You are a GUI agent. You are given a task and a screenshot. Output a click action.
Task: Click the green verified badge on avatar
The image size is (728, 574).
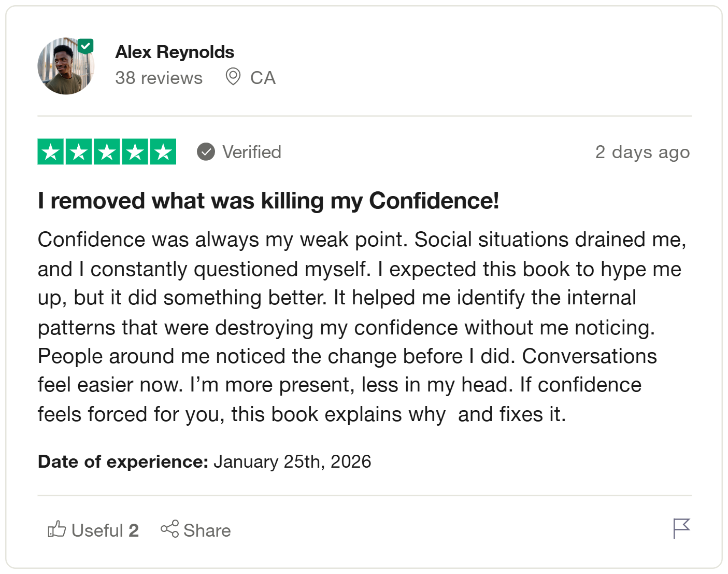click(86, 46)
